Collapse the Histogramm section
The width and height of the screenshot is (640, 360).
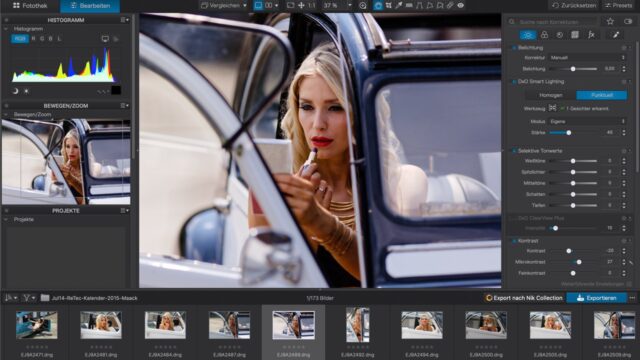click(x=6, y=29)
